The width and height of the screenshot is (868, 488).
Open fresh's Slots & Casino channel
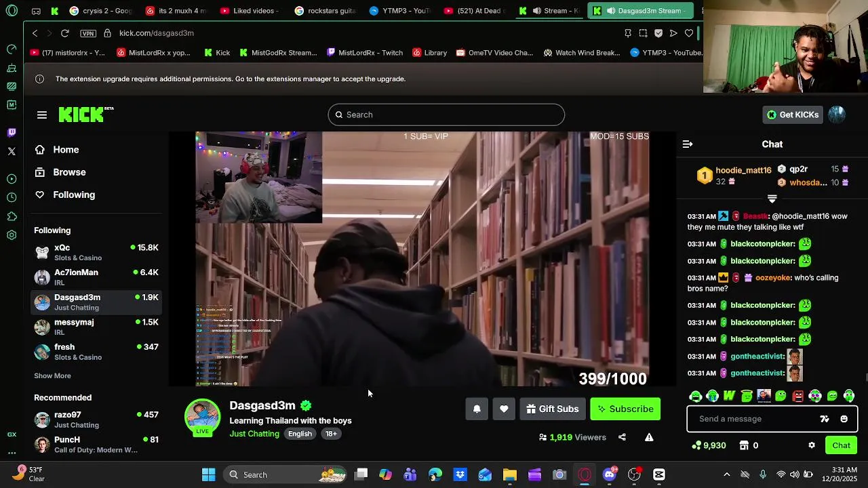pyautogui.click(x=96, y=352)
